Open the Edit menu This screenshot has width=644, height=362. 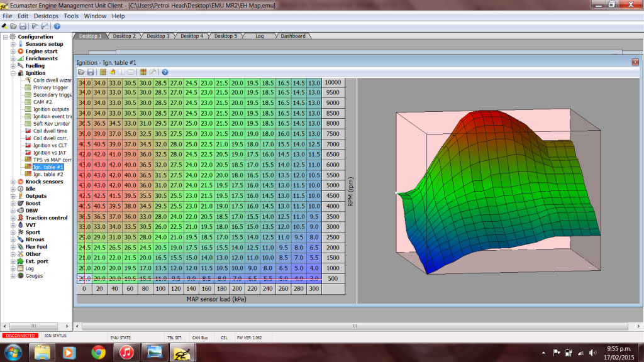23,16
